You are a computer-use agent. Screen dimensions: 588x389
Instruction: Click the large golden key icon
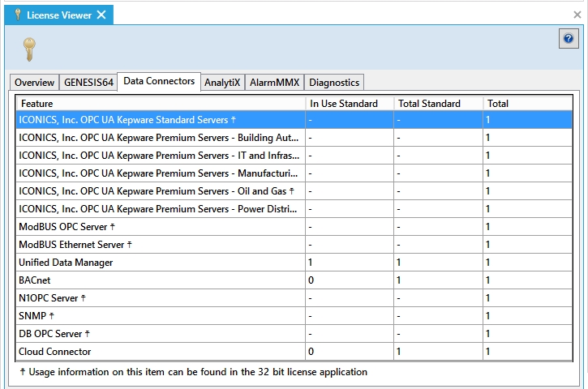click(30, 49)
